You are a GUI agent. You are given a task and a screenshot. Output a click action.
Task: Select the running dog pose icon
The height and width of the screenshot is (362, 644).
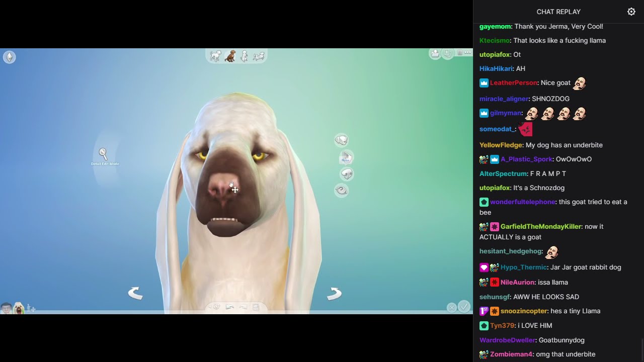pos(259,56)
